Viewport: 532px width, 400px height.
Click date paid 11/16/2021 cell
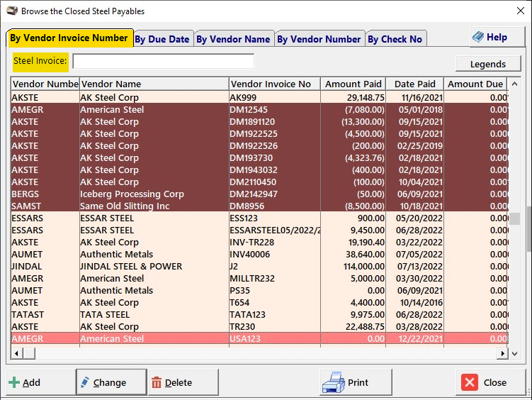[x=414, y=97]
